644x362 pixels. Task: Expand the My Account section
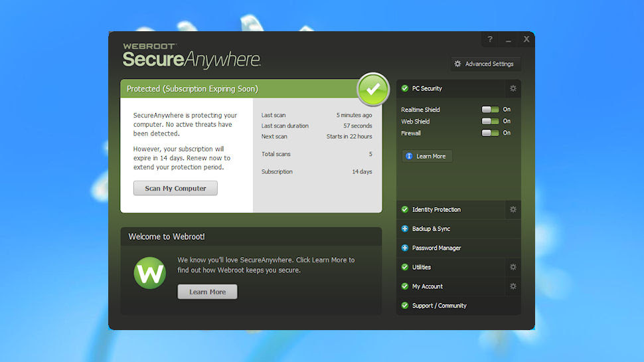(451, 286)
